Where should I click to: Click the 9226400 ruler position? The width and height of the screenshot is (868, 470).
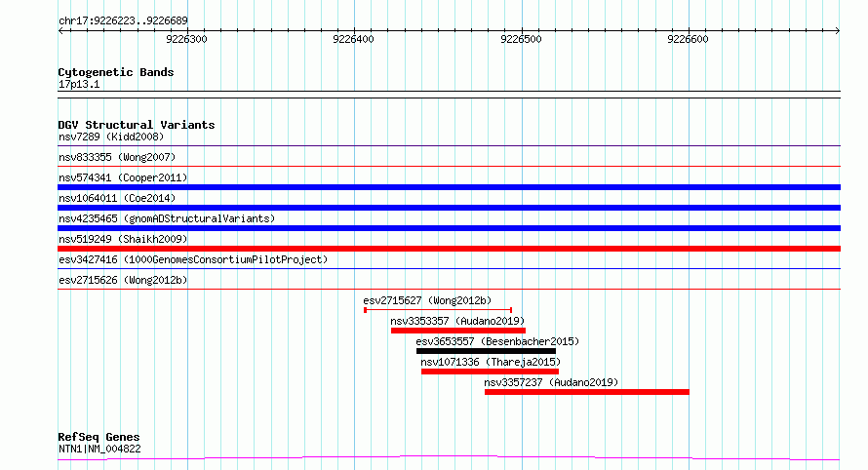pyautogui.click(x=353, y=39)
